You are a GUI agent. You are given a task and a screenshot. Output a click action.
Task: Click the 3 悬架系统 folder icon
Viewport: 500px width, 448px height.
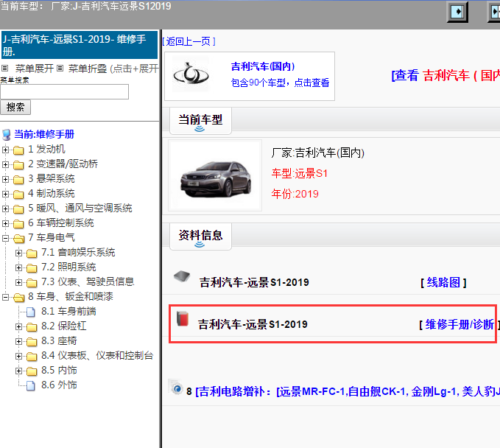coord(18,179)
